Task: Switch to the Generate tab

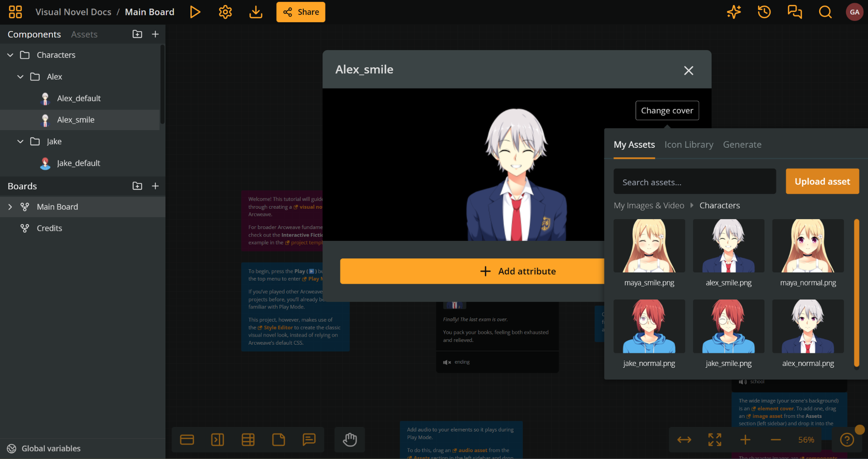Action: 742,145
